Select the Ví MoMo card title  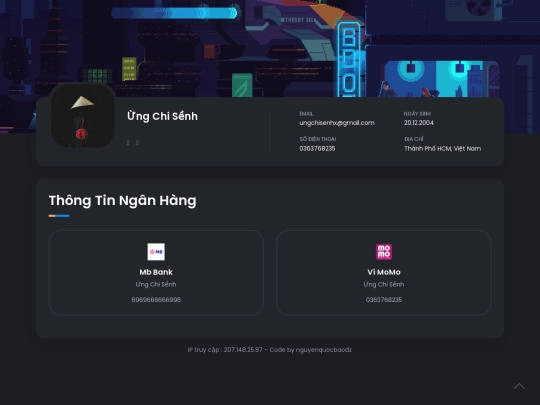tap(384, 272)
